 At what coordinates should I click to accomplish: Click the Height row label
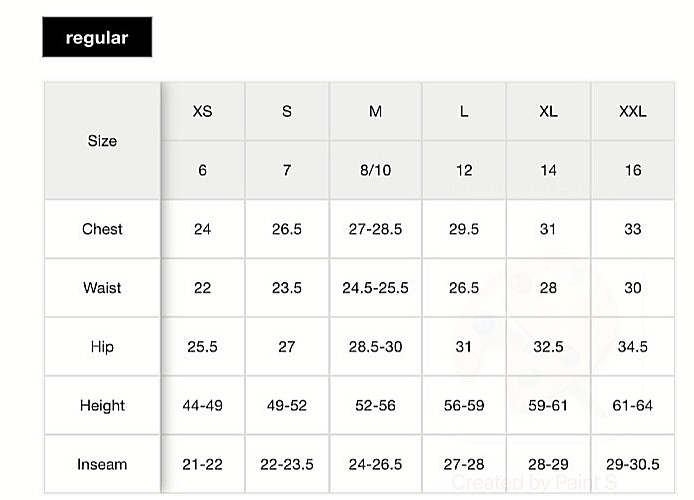[102, 405]
